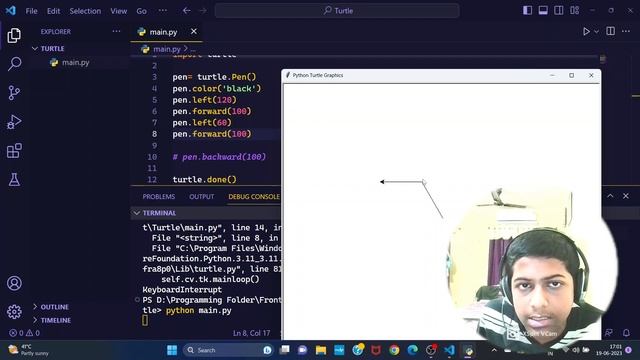The image size is (640, 360).
Task: Click the turtle.done() code line
Action: pos(204,180)
